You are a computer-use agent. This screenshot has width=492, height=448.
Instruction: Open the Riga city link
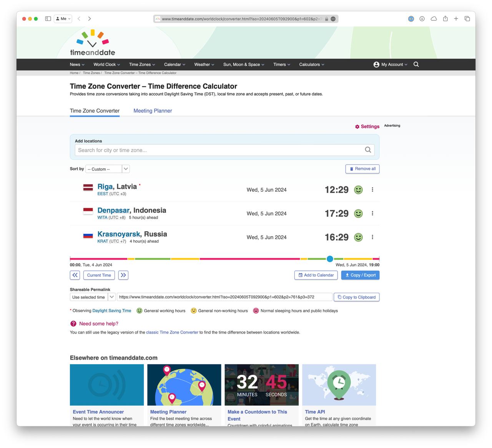pos(105,186)
